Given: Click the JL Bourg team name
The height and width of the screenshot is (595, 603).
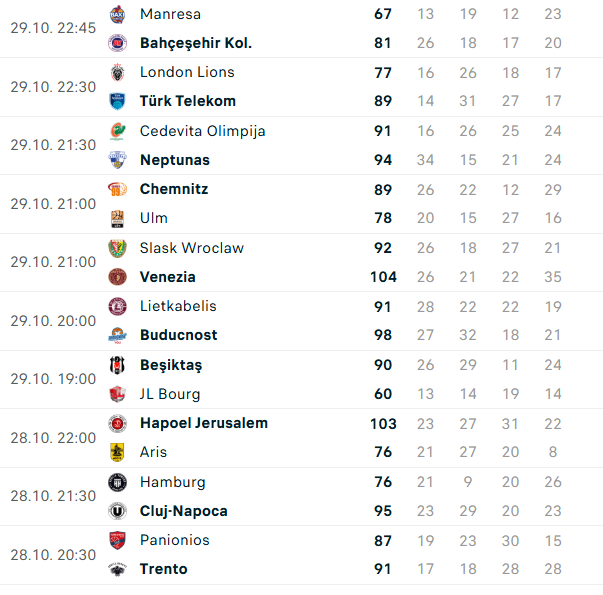Looking at the screenshot, I should pos(170,394).
